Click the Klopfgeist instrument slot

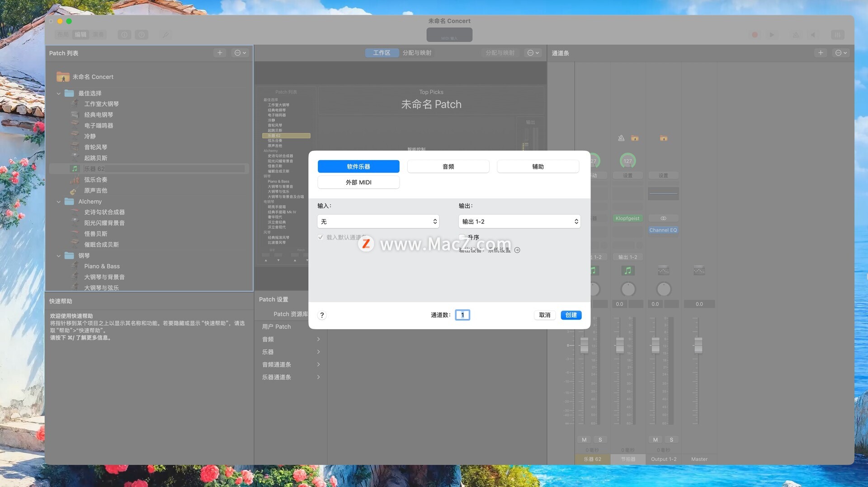coord(627,218)
